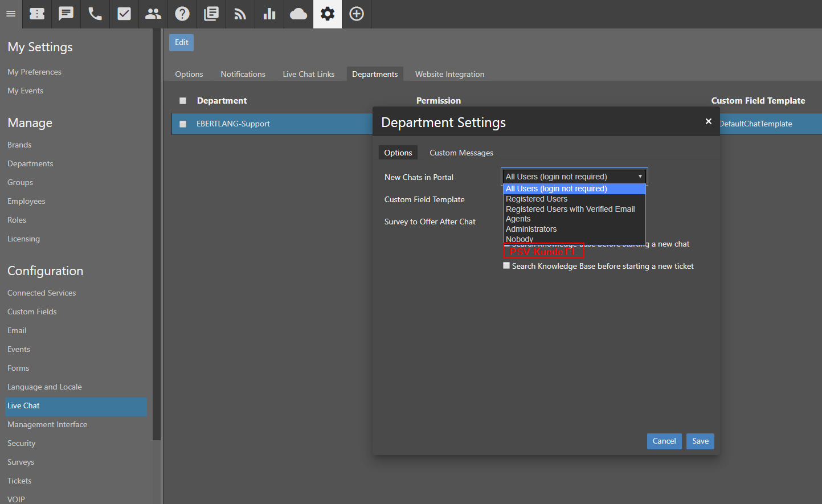The height and width of the screenshot is (504, 822).
Task: Collapse the New Chats in Portal dropdown
Action: click(574, 177)
